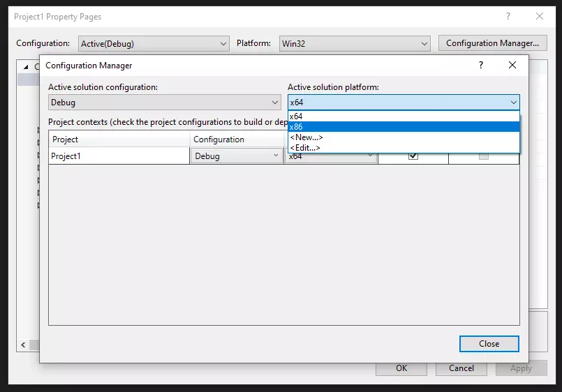
Task: Click the Configuration column header
Action: [x=237, y=140]
